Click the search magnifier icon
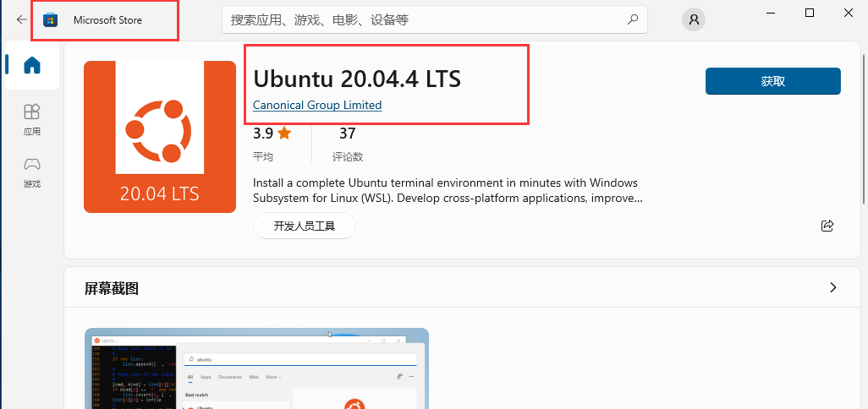The image size is (868, 409). [632, 20]
